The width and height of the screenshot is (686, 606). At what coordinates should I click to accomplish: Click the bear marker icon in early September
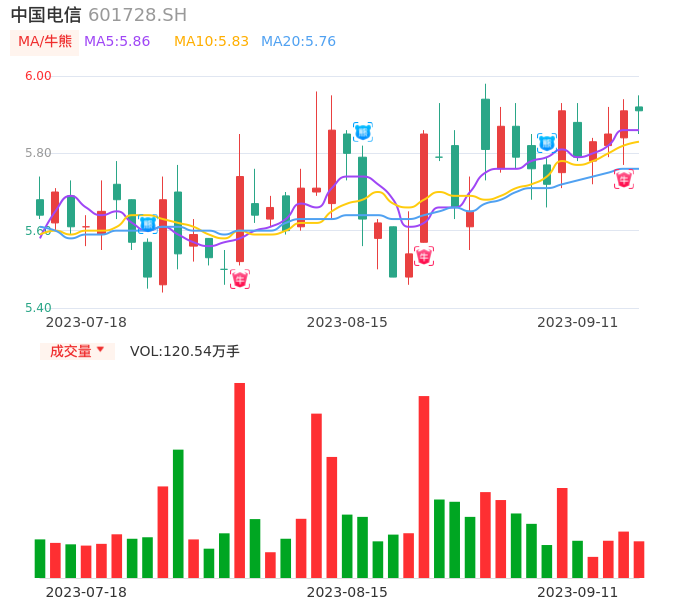pos(547,143)
